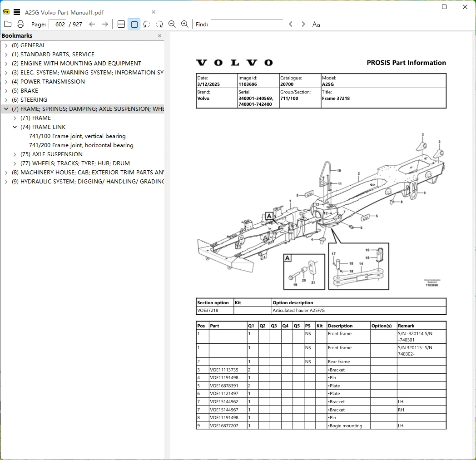Image resolution: width=476 pixels, height=460 pixels.
Task: Expand the (75) AXLE SUSPENSION bookmark
Action: click(15, 154)
